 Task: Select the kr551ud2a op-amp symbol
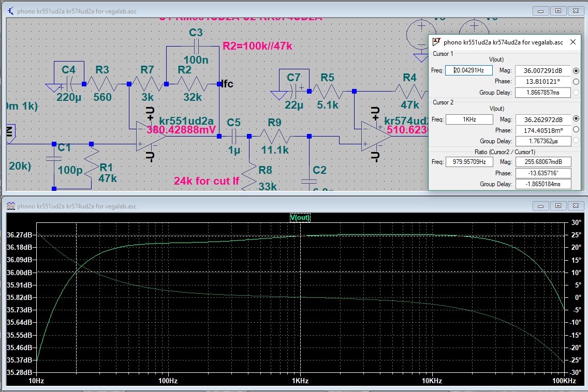150,137
